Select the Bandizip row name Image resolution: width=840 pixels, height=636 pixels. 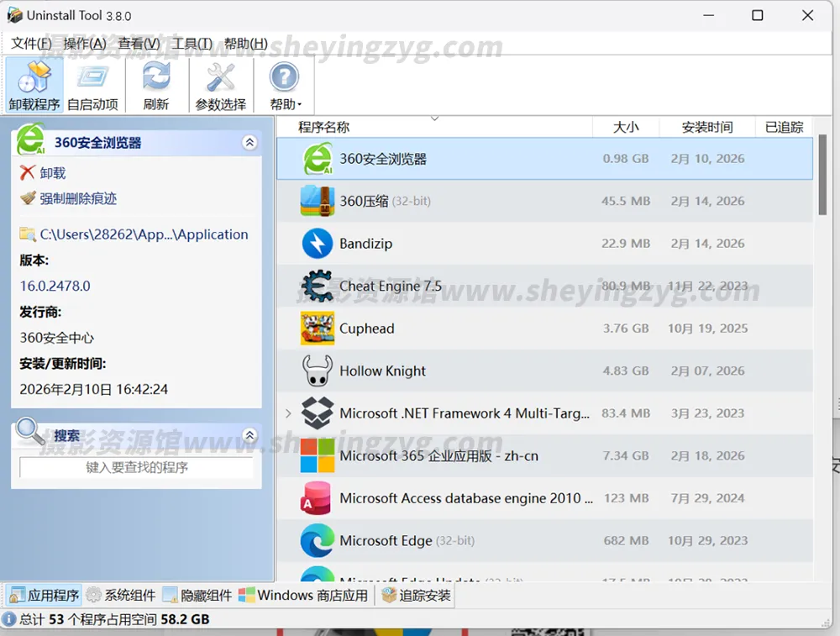point(366,244)
